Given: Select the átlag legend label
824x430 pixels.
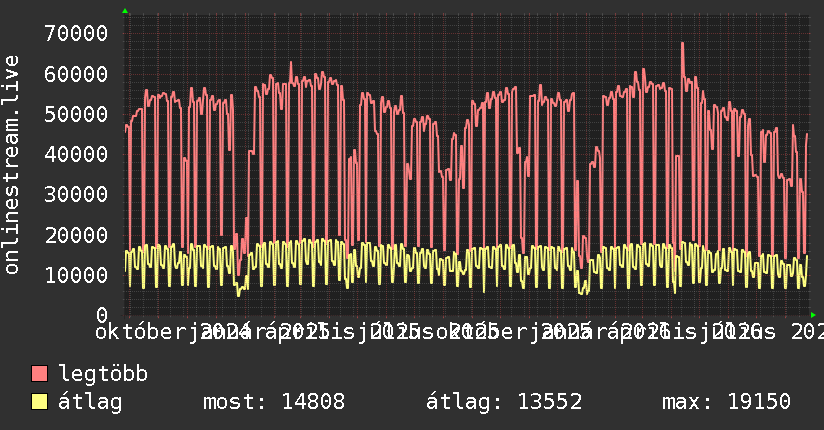Looking at the screenshot, I should pos(90,402).
